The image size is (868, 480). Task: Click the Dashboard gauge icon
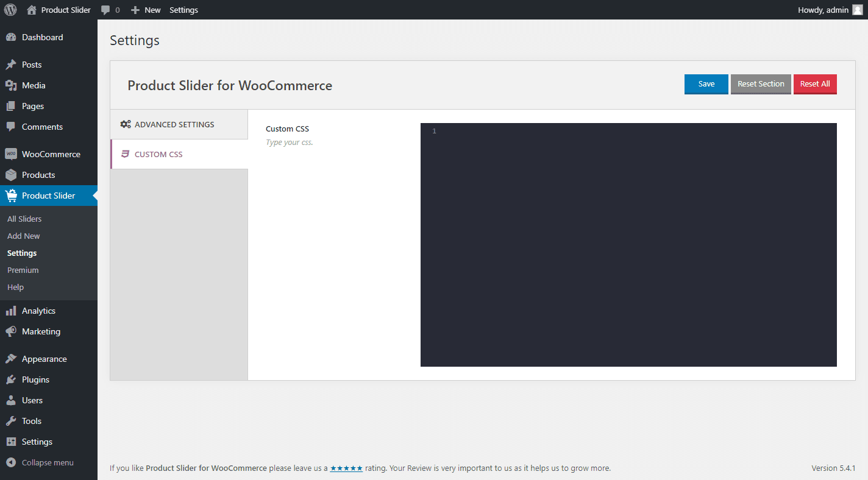11,37
